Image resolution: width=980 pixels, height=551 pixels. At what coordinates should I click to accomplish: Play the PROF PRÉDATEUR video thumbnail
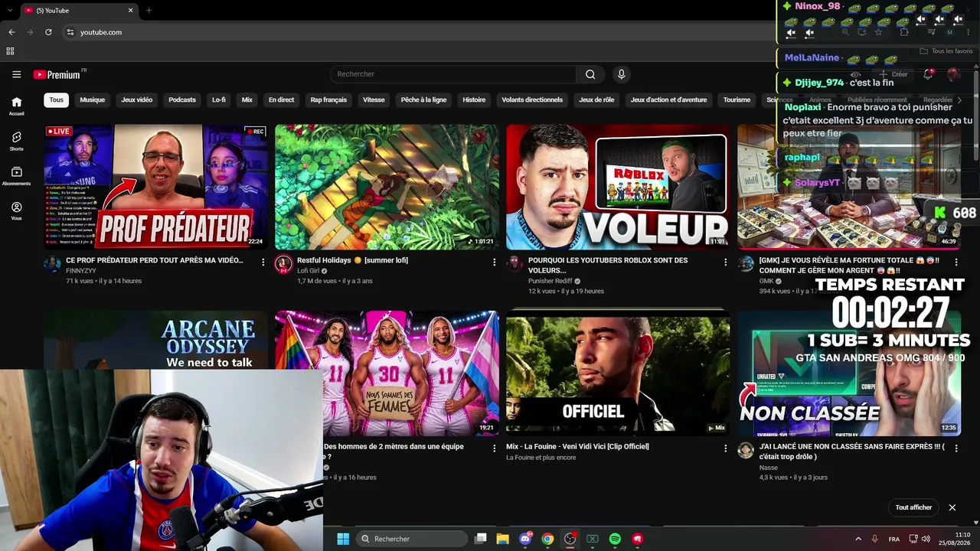click(x=155, y=187)
